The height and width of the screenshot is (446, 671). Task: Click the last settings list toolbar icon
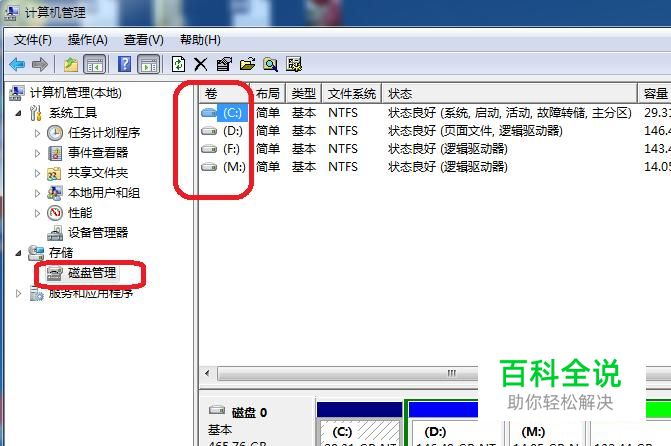point(294,65)
